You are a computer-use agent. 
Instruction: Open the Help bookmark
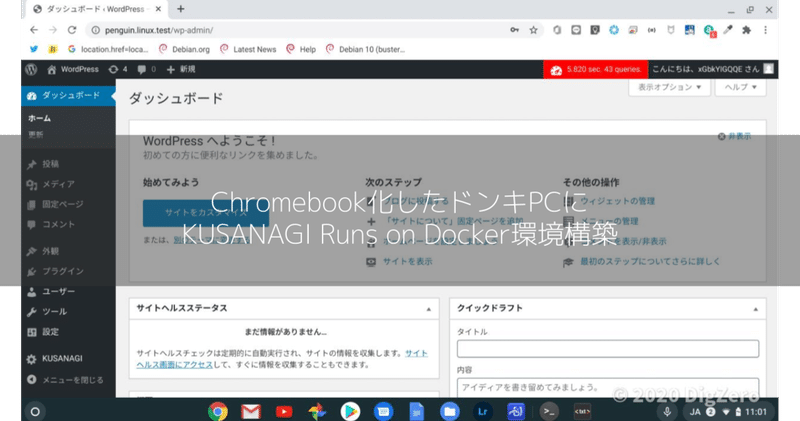click(x=301, y=49)
